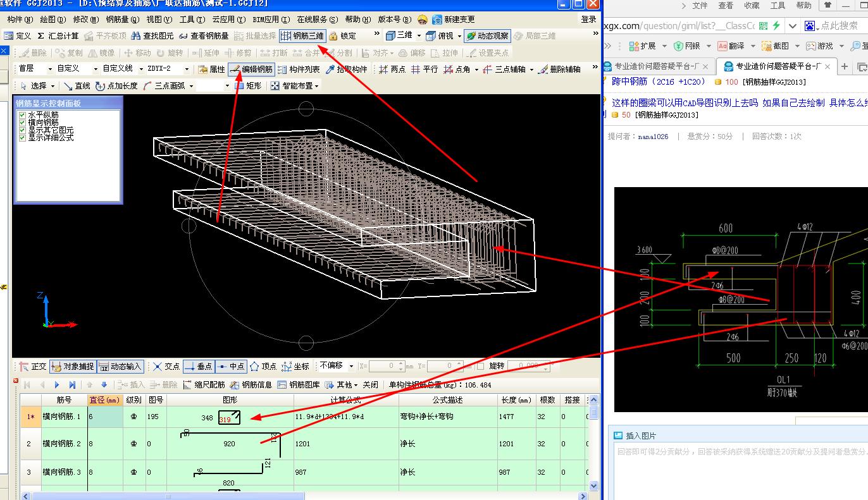Toggle 中点 midpoint snap

click(230, 366)
